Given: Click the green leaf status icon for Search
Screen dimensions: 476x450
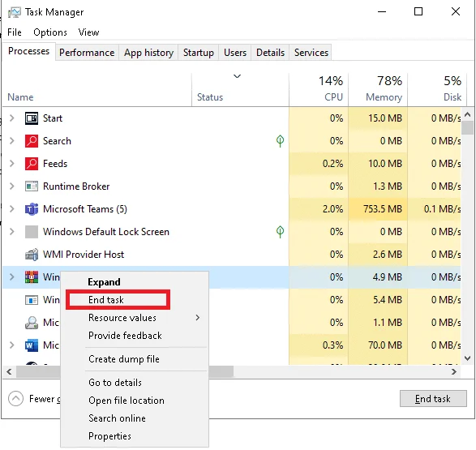Looking at the screenshot, I should coord(280,141).
